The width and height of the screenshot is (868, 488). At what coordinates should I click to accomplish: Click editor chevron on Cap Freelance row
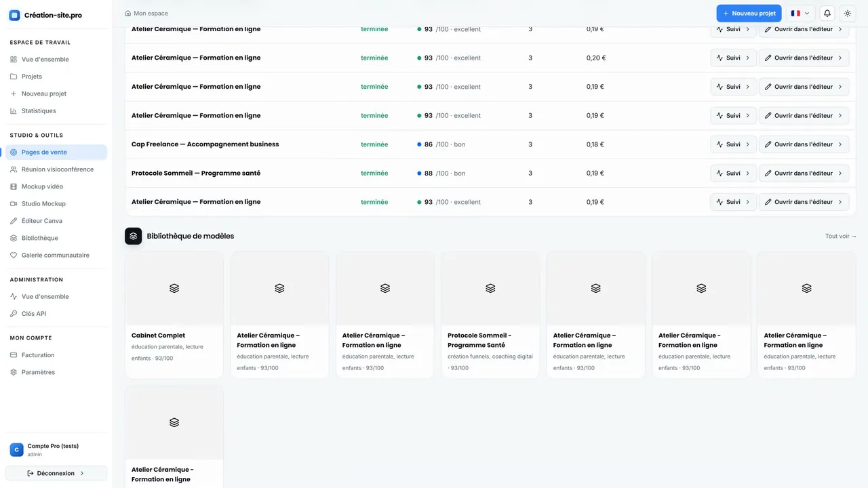coord(840,144)
